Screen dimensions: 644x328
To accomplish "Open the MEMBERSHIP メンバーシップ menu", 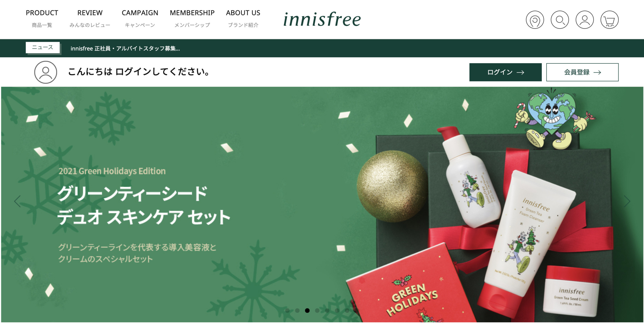I will point(192,18).
